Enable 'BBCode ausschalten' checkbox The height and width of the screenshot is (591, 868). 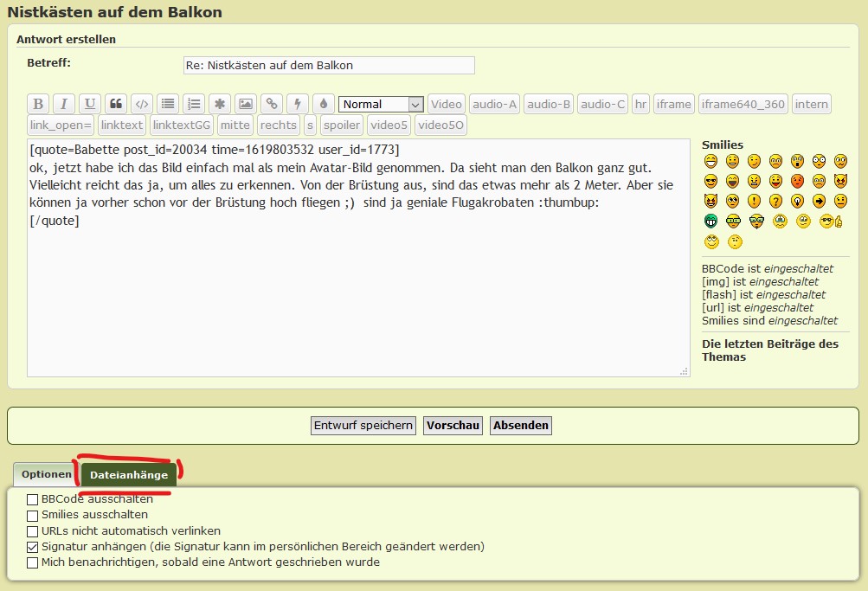tap(33, 499)
